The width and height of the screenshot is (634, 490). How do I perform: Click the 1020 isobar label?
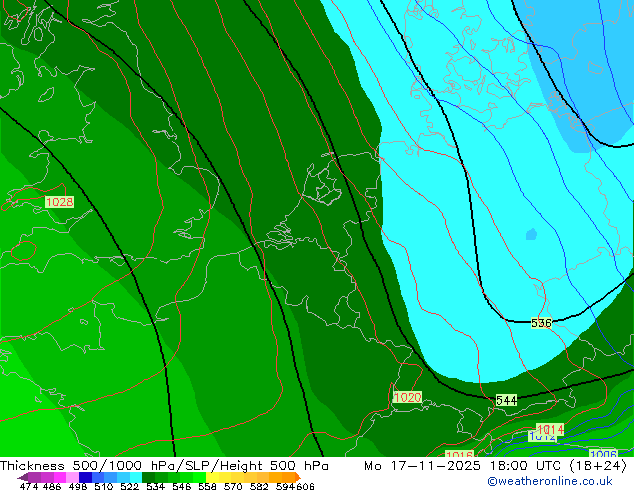tap(407, 397)
